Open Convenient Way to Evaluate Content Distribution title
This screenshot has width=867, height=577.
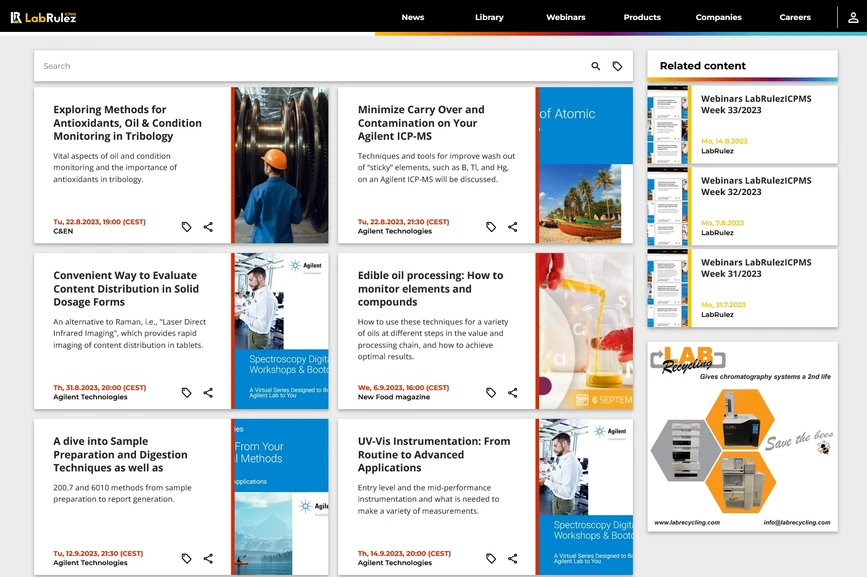point(126,288)
